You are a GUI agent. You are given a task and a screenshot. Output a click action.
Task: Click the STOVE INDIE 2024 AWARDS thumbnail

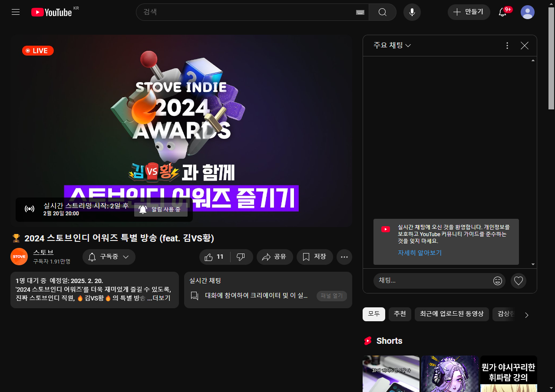[x=181, y=131]
